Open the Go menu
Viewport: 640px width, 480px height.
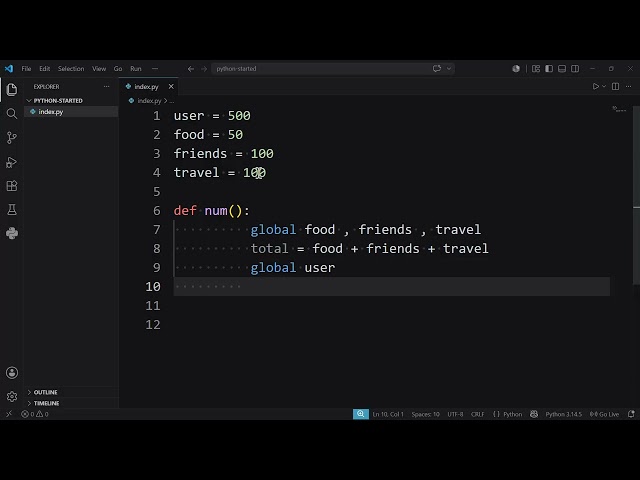(118, 69)
